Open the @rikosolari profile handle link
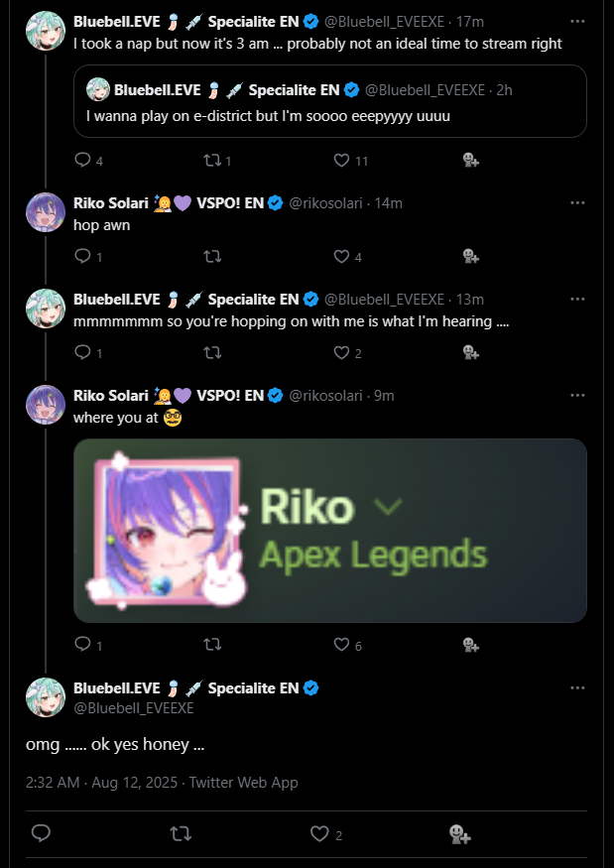The height and width of the screenshot is (868, 614). coord(326,202)
